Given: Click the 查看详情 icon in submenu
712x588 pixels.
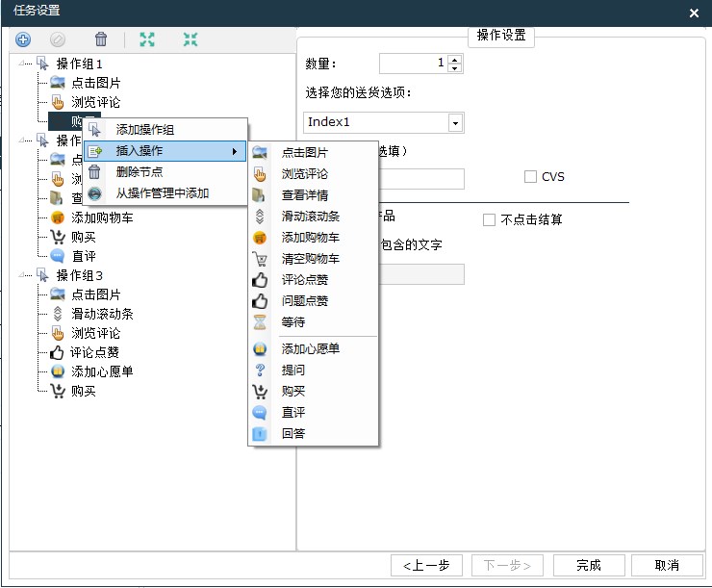Looking at the screenshot, I should click(259, 195).
